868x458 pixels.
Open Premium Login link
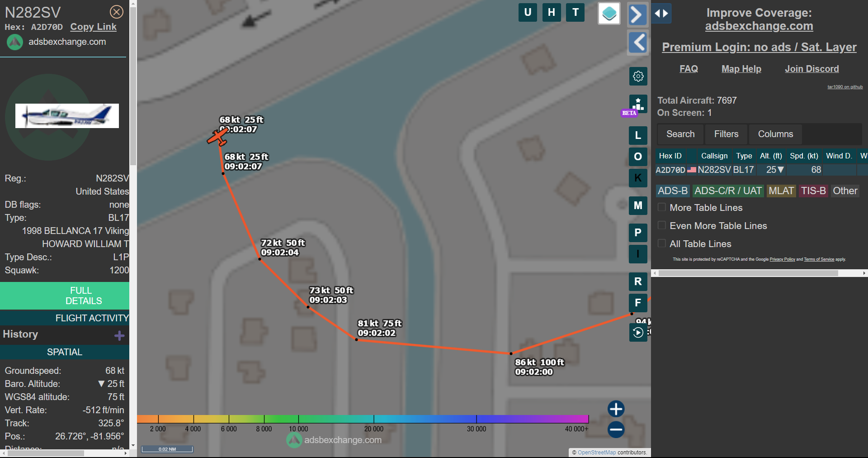[x=759, y=47]
